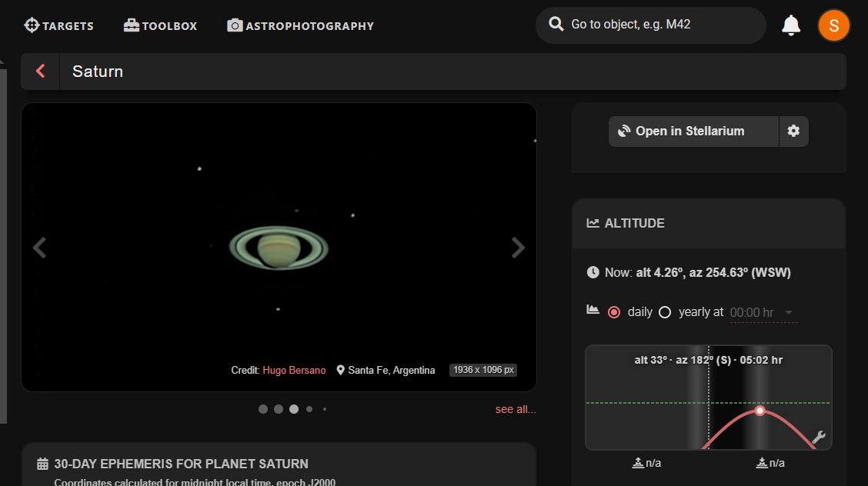The image size is (868, 486).
Task: Go back with the red chevron
Action: click(41, 71)
